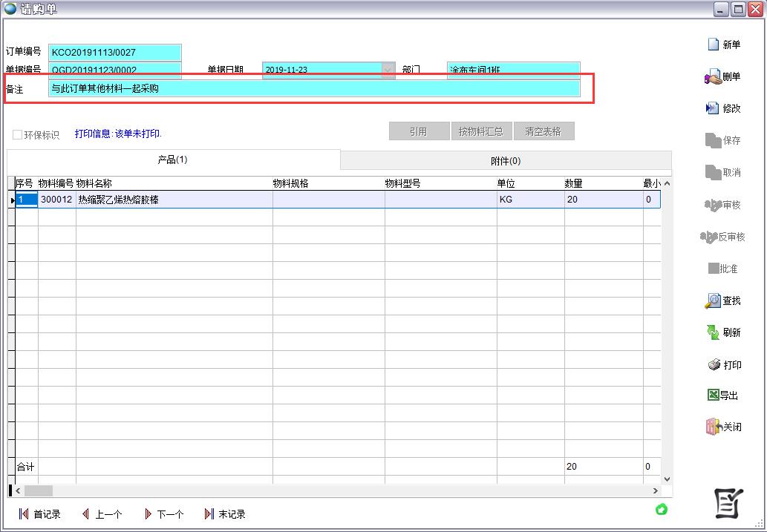
Task: Click the notepad icon at bottom right
Action: [728, 503]
